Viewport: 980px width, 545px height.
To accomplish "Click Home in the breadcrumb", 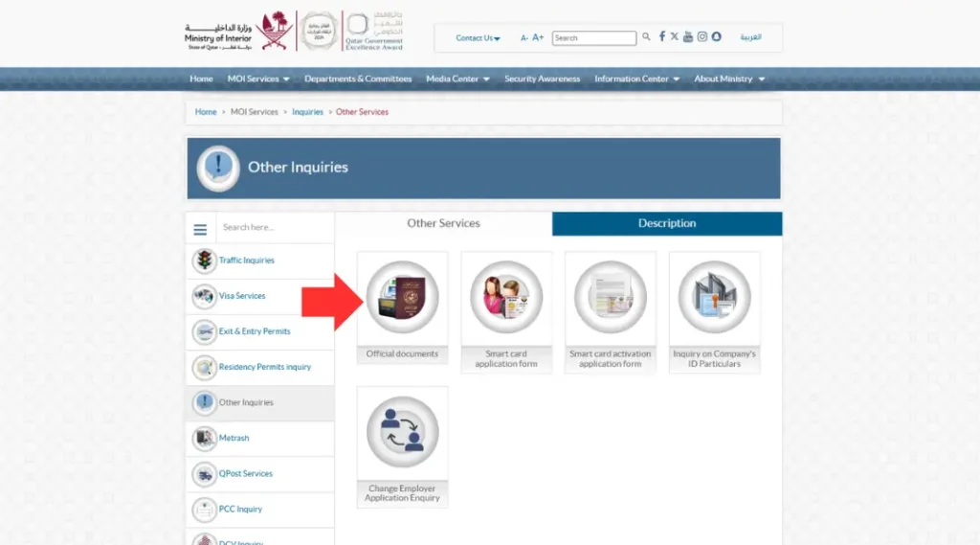I will tap(206, 112).
